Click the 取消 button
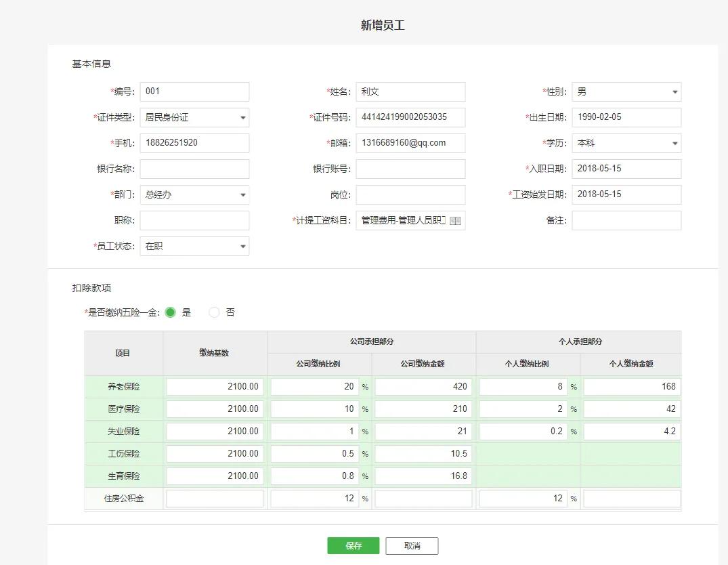The image size is (728, 565). (411, 545)
